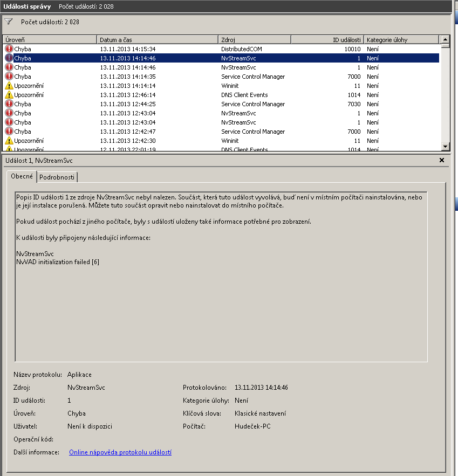Select Service Control Manager event at 12:42:47
Screen dimensions: 458x476
click(222, 132)
